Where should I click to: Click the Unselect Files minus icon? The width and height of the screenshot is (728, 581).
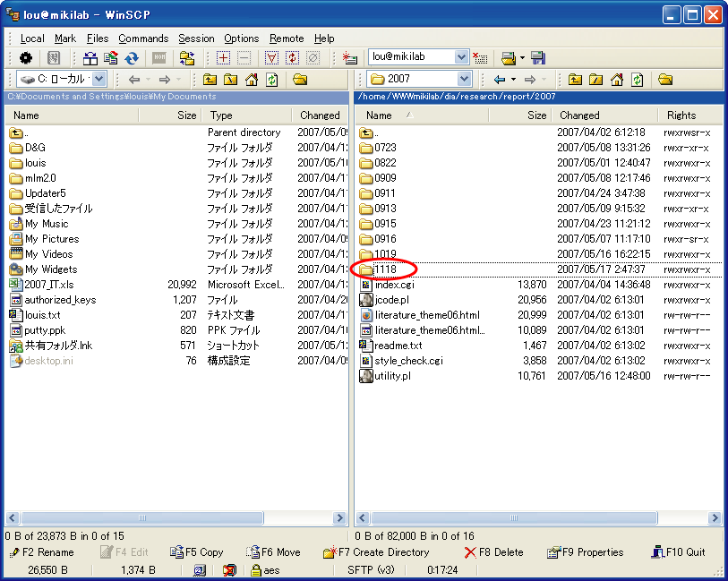(244, 58)
